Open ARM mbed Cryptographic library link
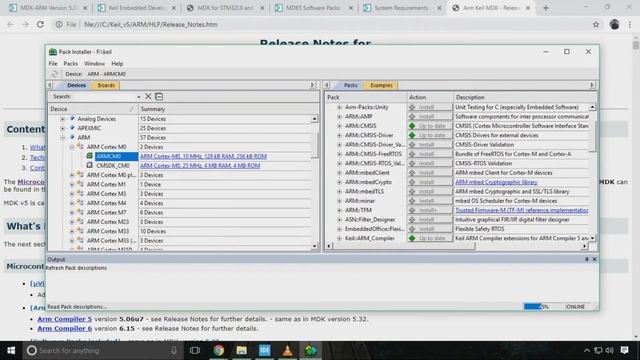 pos(496,182)
